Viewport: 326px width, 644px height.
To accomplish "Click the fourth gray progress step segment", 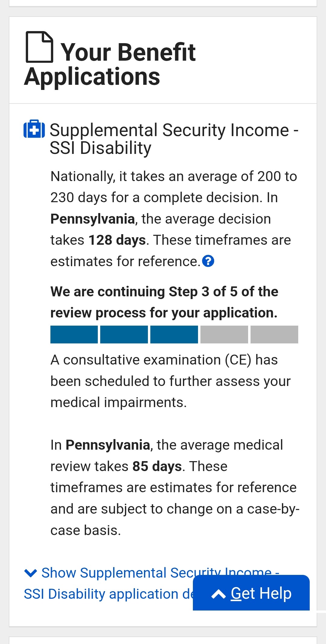I will pos(224,334).
